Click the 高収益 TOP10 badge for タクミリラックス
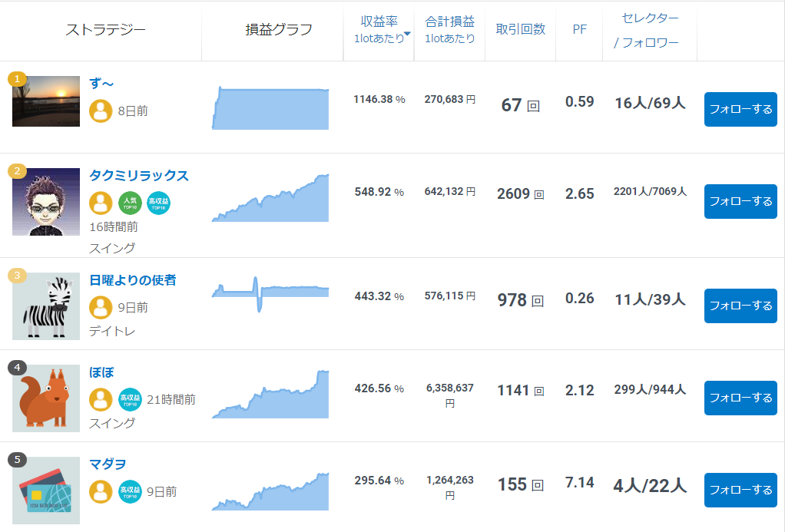 point(159,203)
